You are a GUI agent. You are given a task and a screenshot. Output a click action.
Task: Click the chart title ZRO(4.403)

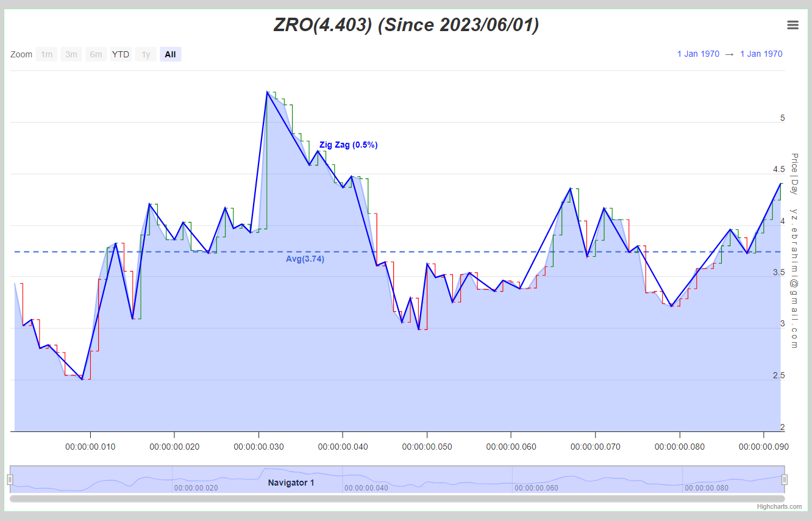(406, 25)
